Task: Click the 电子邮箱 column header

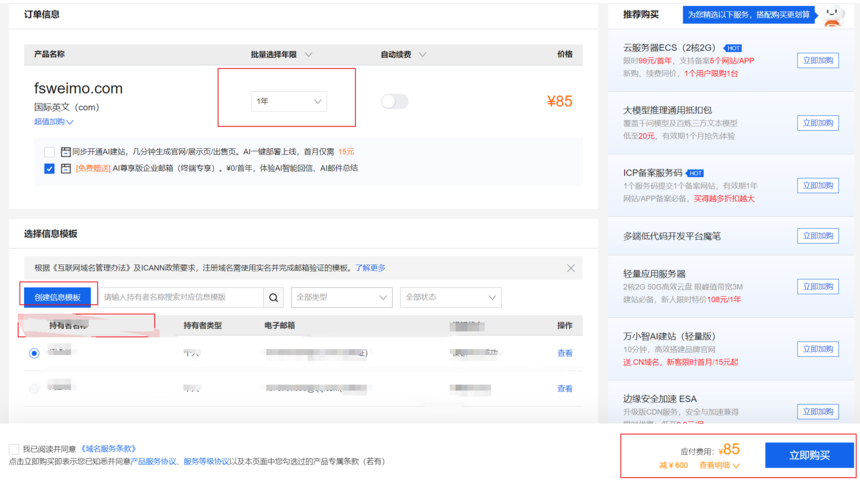Action: [279, 326]
